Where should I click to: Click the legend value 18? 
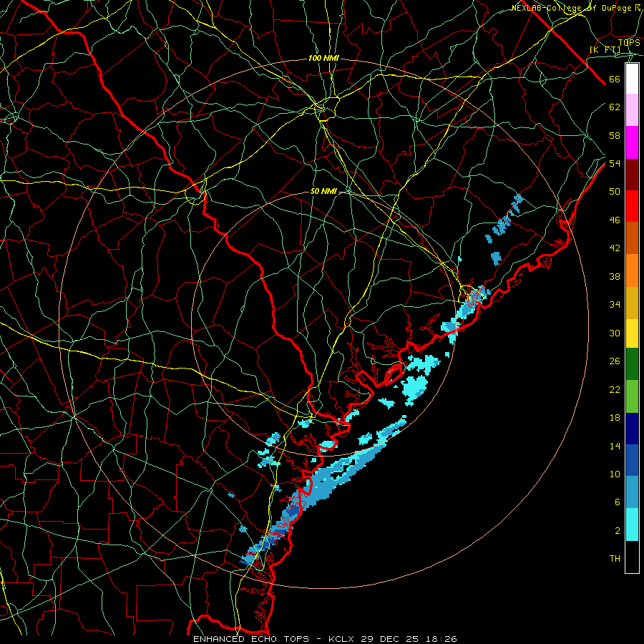[615, 418]
